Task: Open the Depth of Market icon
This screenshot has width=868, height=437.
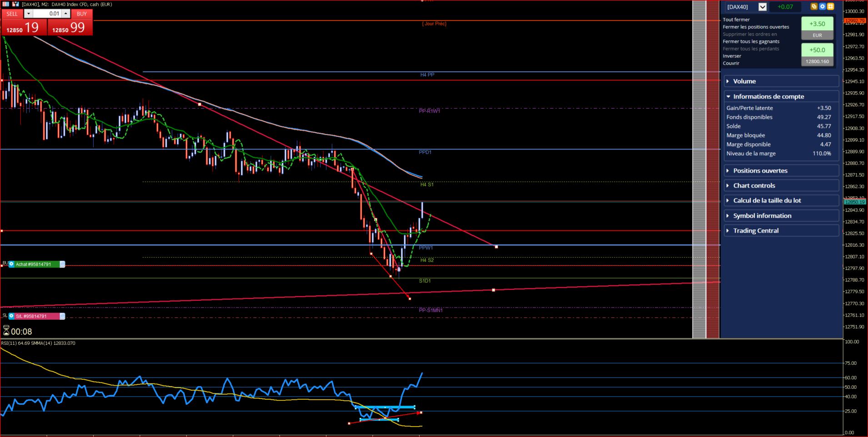Action: click(15, 4)
